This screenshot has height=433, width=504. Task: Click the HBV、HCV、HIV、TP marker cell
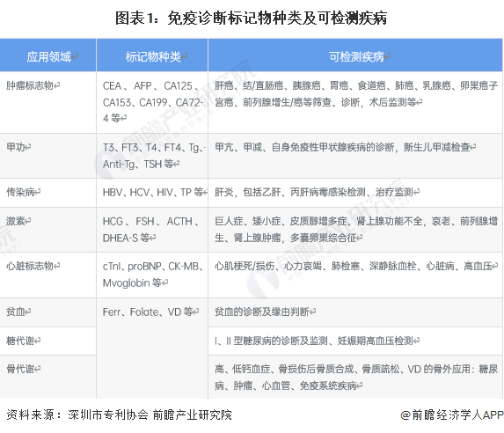click(152, 193)
